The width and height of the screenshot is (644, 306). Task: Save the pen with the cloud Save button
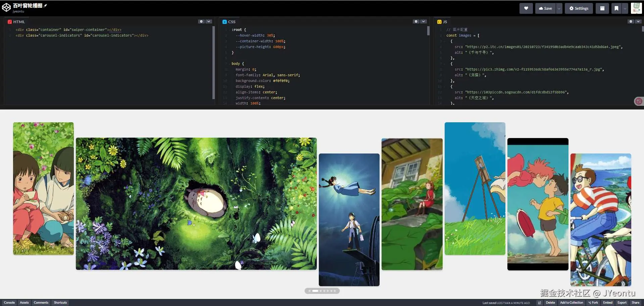coord(545,8)
